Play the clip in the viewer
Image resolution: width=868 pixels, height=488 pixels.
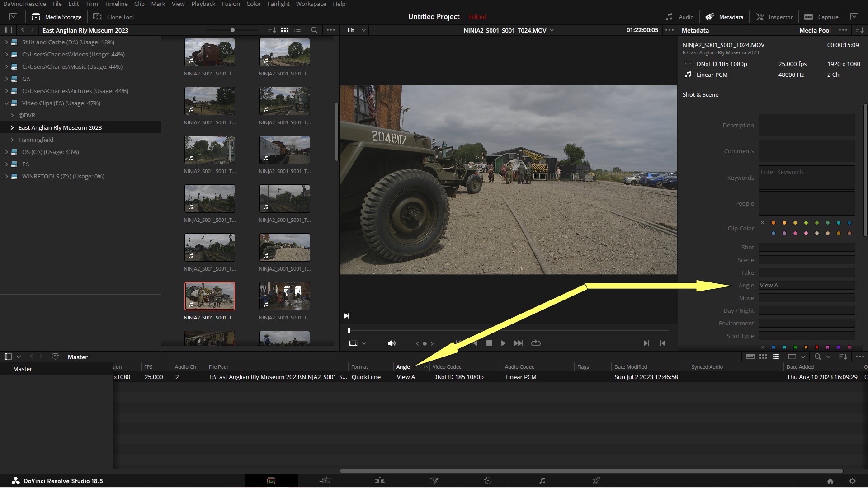click(503, 343)
